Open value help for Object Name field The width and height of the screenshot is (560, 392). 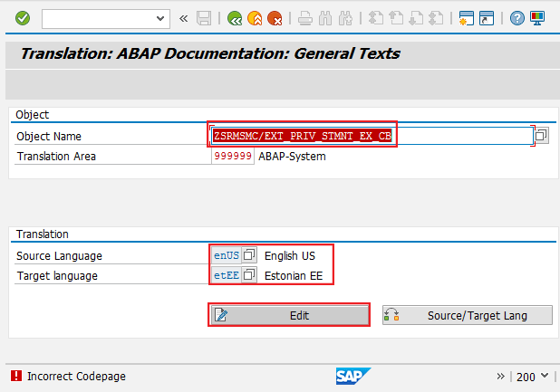point(541,136)
